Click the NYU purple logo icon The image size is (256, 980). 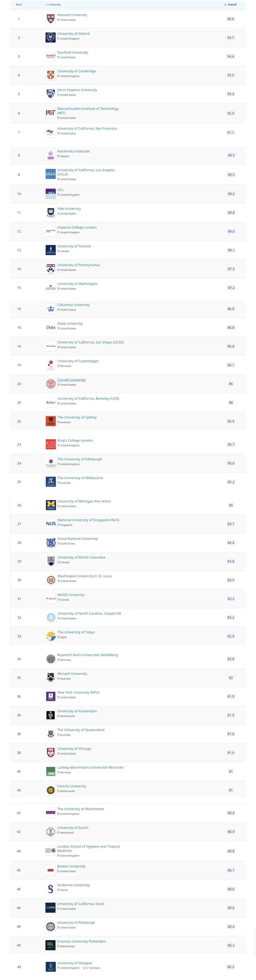pos(50,696)
